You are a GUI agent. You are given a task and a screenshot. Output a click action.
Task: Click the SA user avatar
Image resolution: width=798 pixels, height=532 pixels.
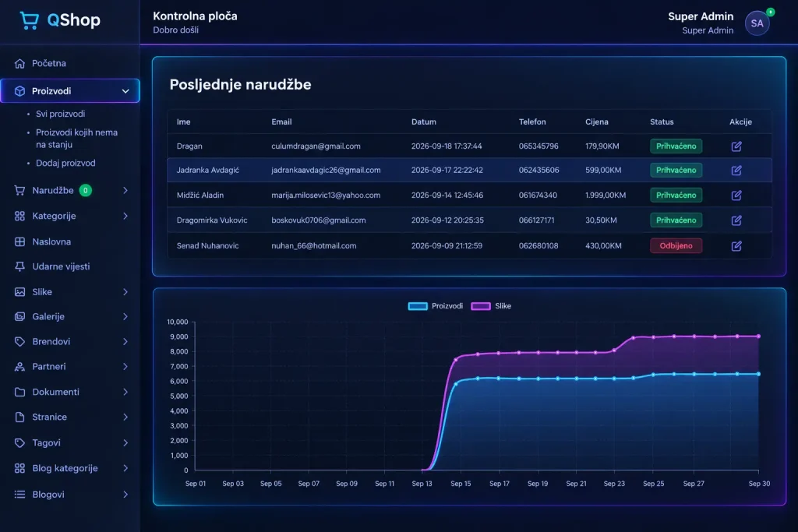click(x=757, y=23)
